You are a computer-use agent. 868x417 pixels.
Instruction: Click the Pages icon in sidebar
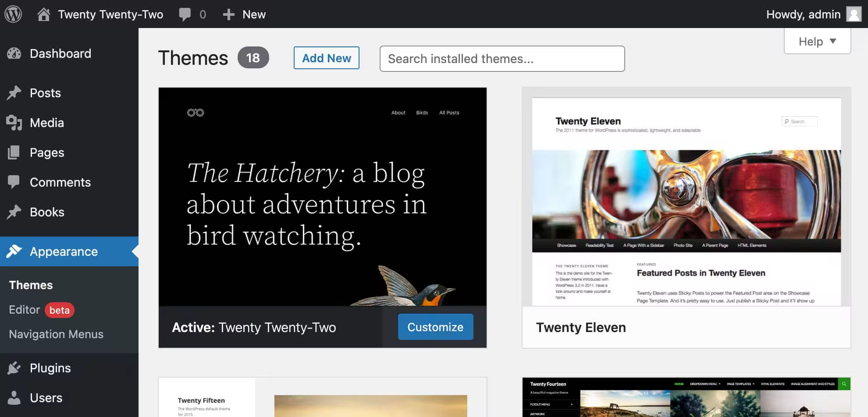14,152
